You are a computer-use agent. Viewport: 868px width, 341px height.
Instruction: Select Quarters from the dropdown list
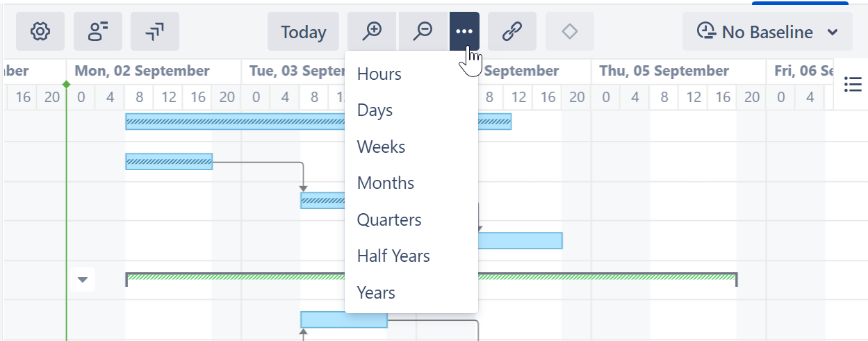point(389,220)
